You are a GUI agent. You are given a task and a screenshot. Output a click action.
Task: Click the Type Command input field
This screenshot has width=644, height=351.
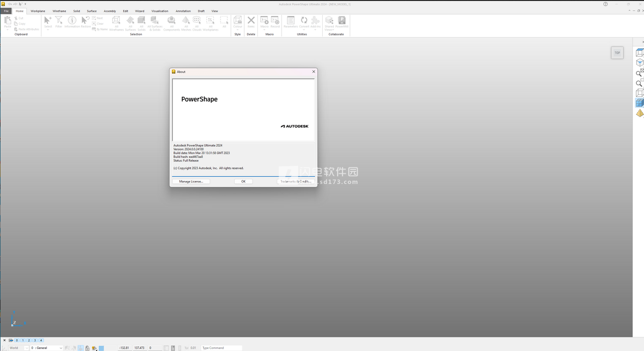tap(221, 348)
